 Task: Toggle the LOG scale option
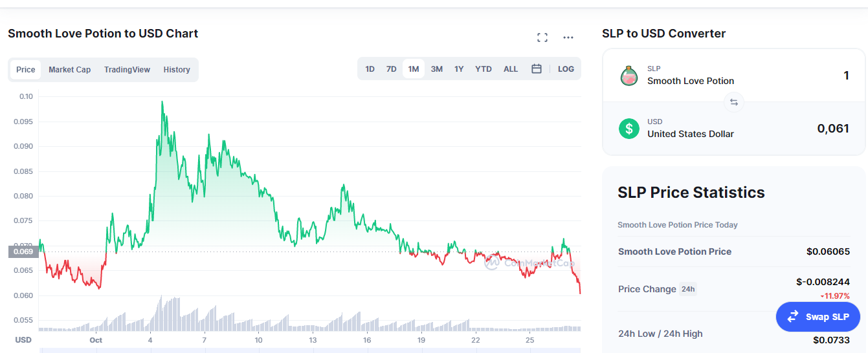(566, 69)
